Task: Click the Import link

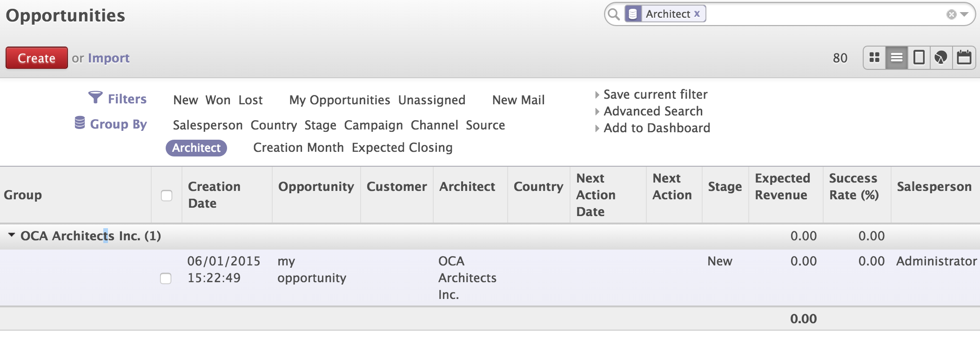Action: [x=108, y=58]
